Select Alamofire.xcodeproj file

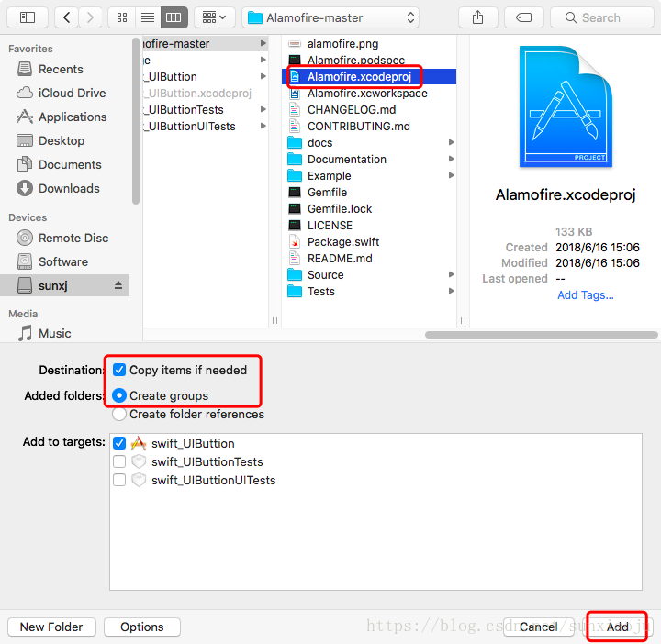(x=369, y=77)
